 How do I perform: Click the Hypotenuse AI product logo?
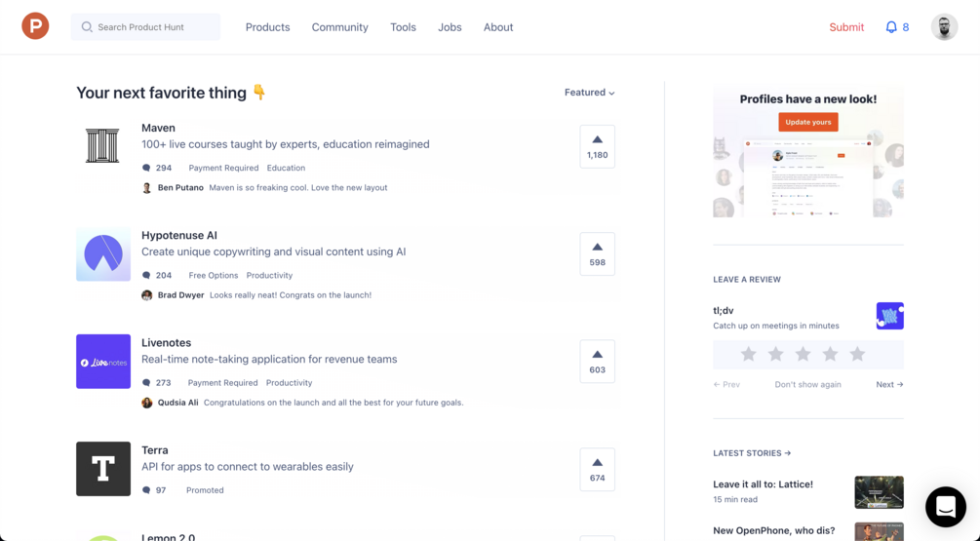102,254
